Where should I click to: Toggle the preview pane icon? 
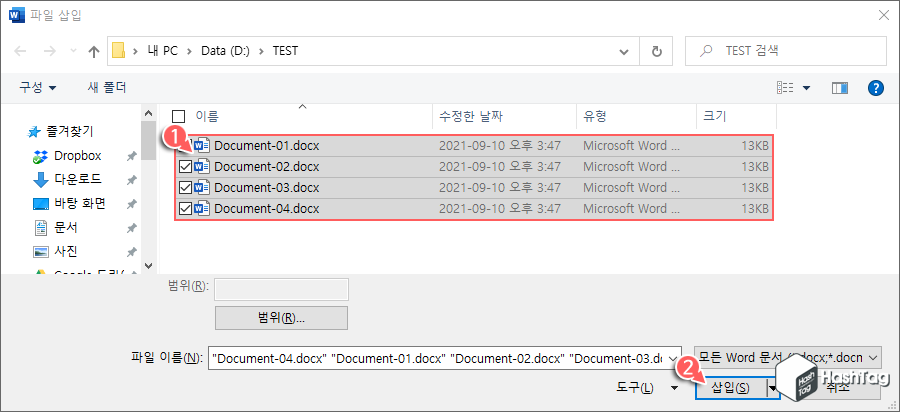[840, 88]
